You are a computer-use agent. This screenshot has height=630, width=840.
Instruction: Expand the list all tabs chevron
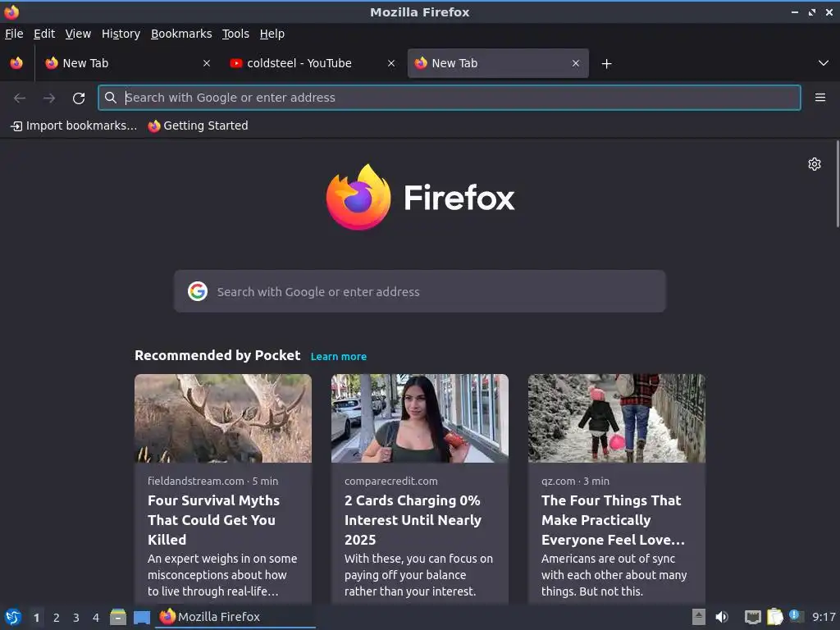tap(824, 63)
